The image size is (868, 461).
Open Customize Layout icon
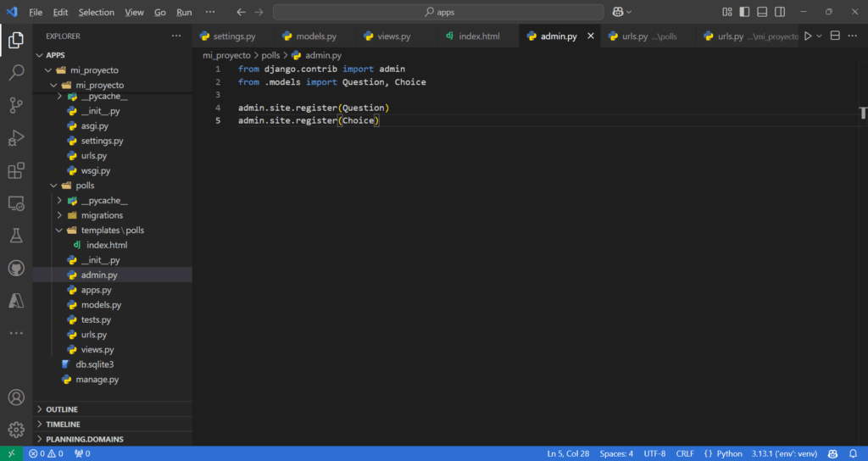click(727, 12)
